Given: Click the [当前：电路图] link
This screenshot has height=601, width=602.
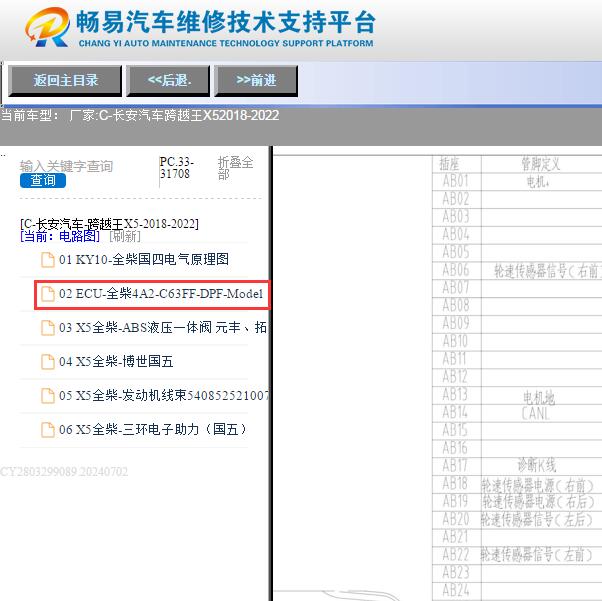Looking at the screenshot, I should (60, 236).
